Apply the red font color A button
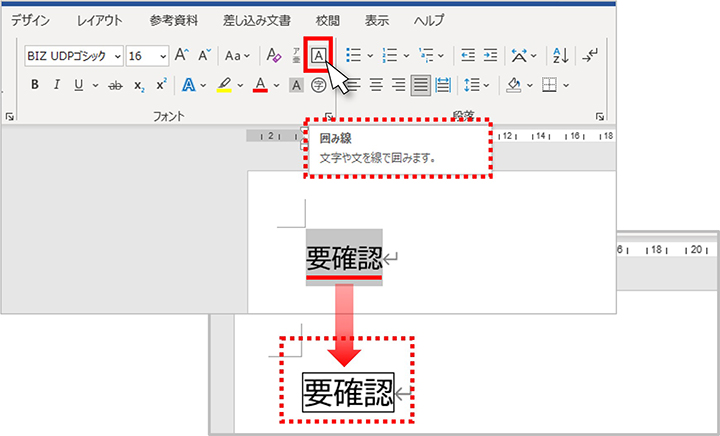The height and width of the screenshot is (436, 720). [x=260, y=86]
